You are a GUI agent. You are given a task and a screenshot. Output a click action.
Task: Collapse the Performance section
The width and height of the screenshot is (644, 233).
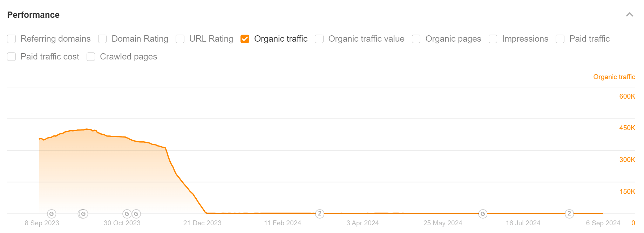[x=630, y=15]
